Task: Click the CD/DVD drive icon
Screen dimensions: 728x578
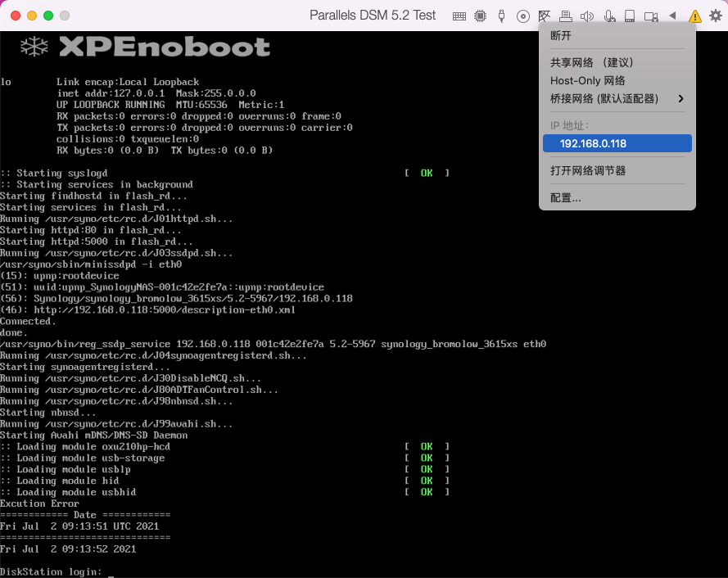Action: coord(522,16)
